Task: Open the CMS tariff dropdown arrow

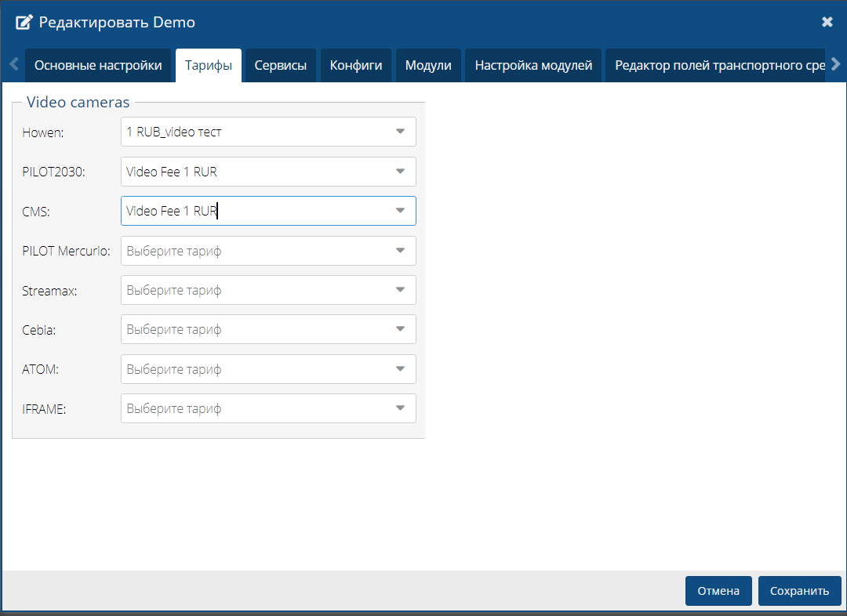Action: coord(400,211)
